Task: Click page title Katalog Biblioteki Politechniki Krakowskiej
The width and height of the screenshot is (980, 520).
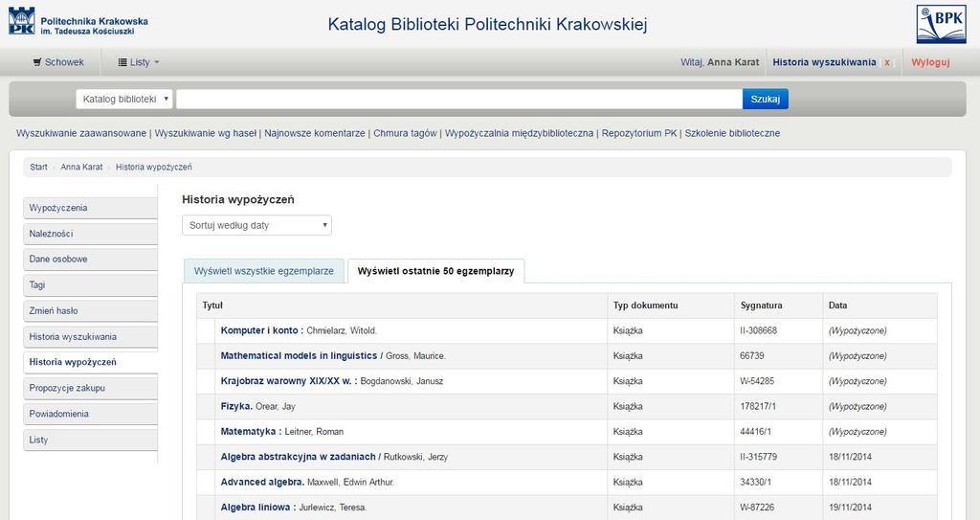Action: click(x=487, y=24)
